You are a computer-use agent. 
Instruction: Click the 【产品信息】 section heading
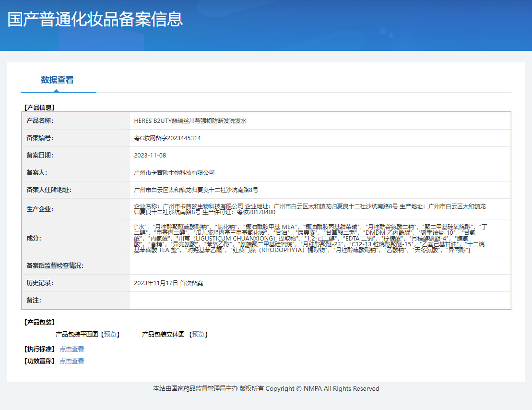(x=39, y=108)
